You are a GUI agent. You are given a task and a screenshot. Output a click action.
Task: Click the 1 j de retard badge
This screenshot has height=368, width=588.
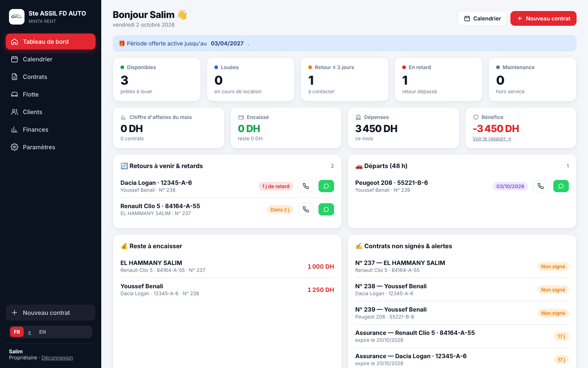(x=276, y=186)
